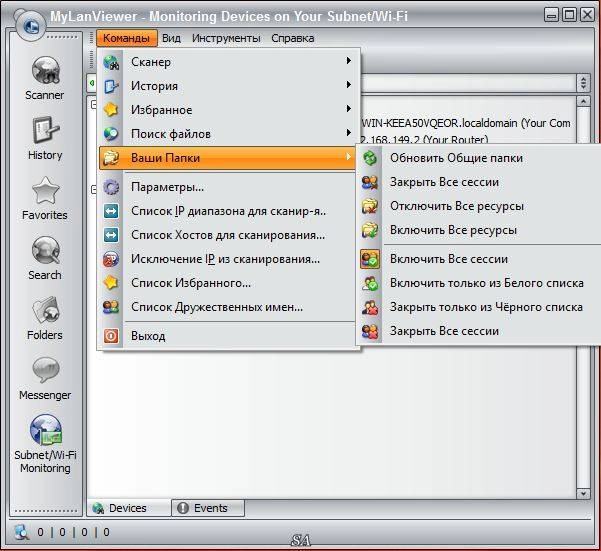Click the Параметры gear icon

(111, 187)
